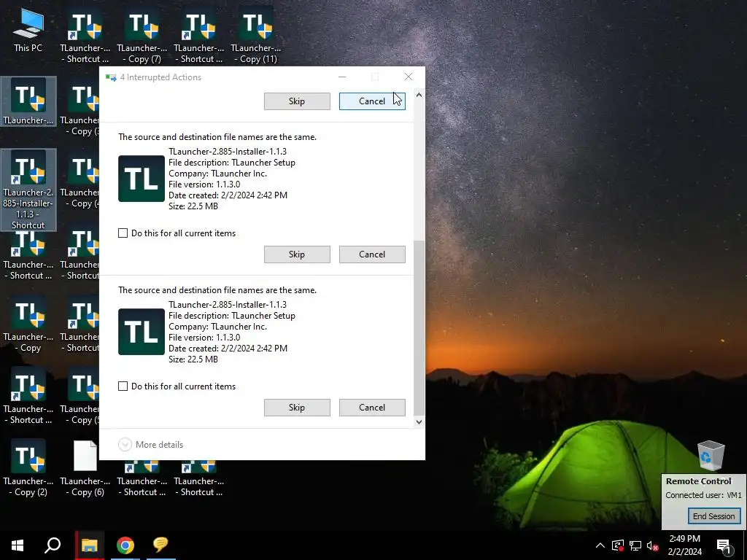Tick the upper 'Do this for all current items' checkbox
The height and width of the screenshot is (560, 747).
pos(123,233)
